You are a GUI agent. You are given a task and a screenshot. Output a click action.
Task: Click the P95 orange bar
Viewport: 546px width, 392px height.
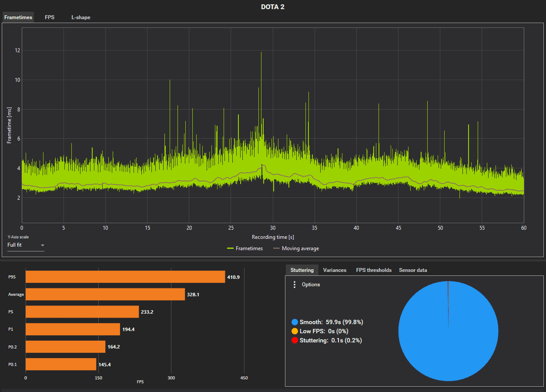[x=125, y=277]
